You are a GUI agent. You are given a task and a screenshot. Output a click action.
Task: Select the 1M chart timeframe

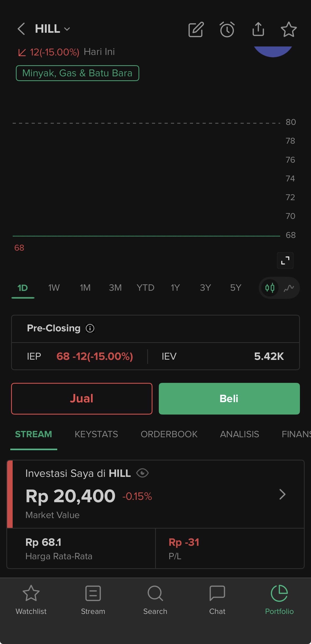(x=85, y=288)
